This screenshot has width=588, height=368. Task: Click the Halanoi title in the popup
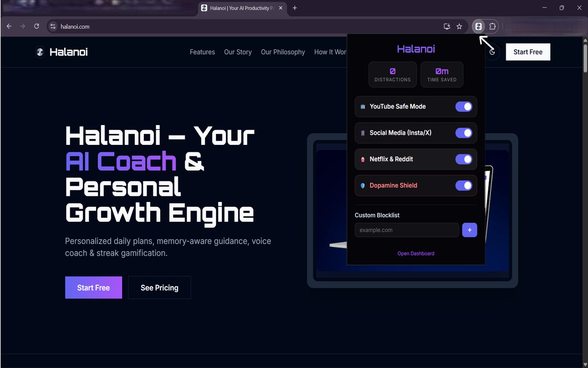(416, 49)
